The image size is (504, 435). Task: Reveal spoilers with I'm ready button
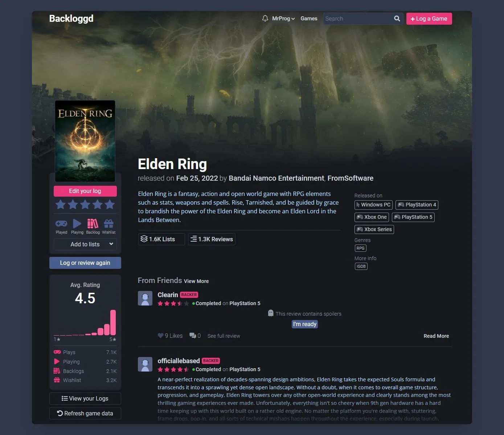tap(305, 324)
